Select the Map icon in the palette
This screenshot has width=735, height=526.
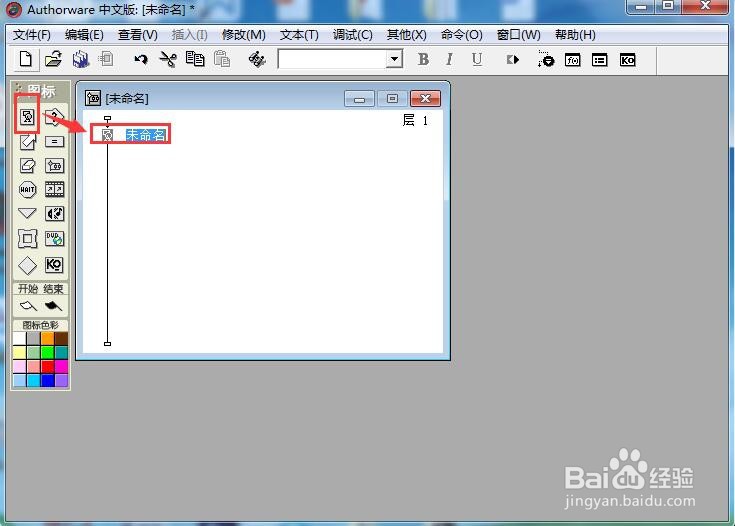point(54,165)
